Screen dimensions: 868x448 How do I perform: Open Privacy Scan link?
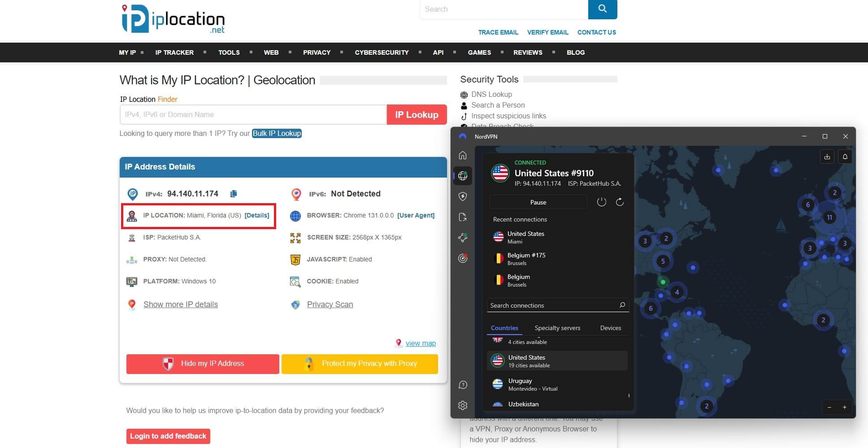[x=330, y=304]
